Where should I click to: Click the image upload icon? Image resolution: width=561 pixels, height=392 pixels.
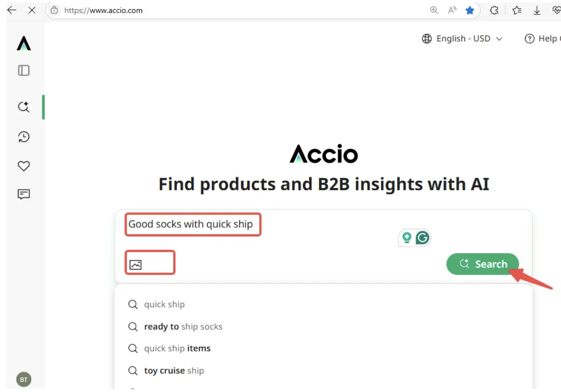tap(136, 265)
